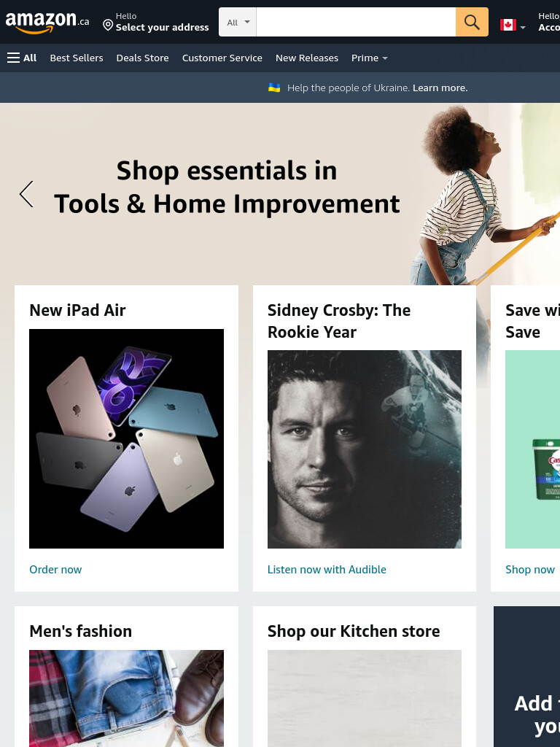Click the Canadian flag language icon
Image resolution: width=560 pixels, height=747 pixels.
tap(507, 25)
